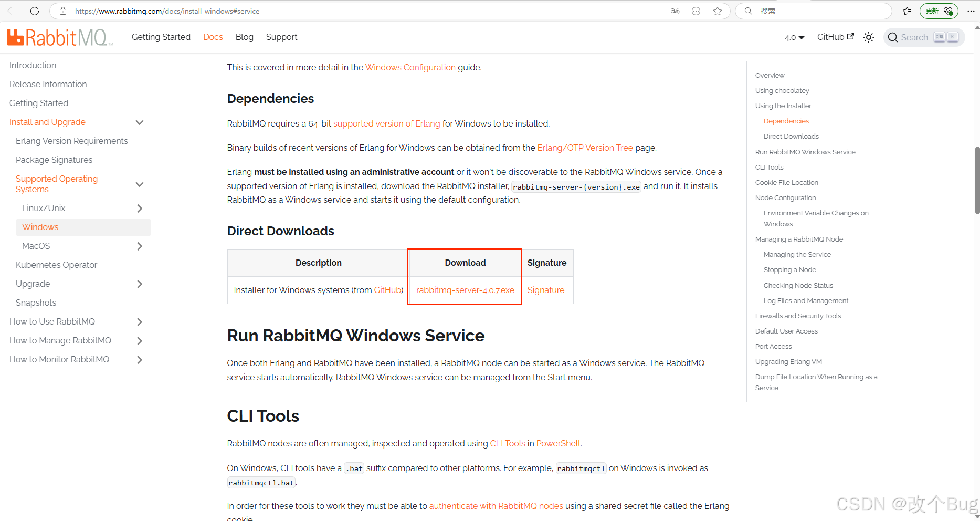The height and width of the screenshot is (521, 980).
Task: Click the browser back arrow
Action: pyautogui.click(x=12, y=11)
